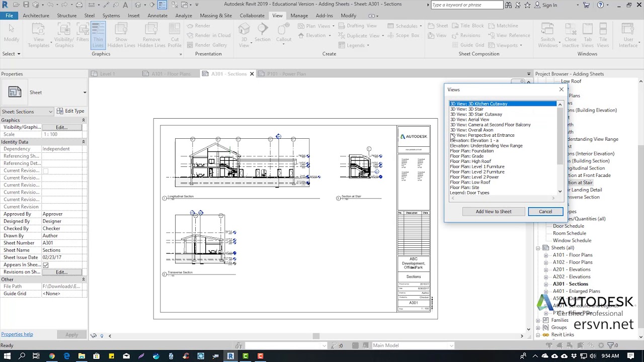Collapse the Sheets (all) tree node
The image size is (644, 362).
coord(538,248)
